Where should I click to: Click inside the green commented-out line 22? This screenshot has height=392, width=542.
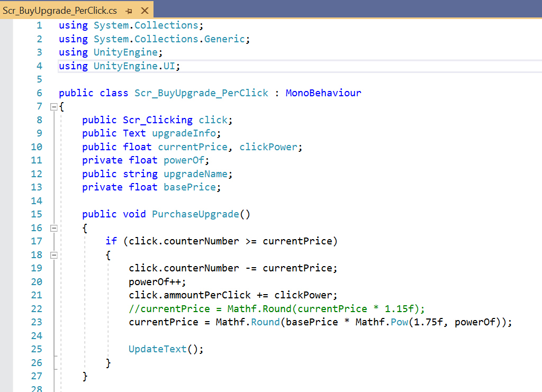point(276,309)
